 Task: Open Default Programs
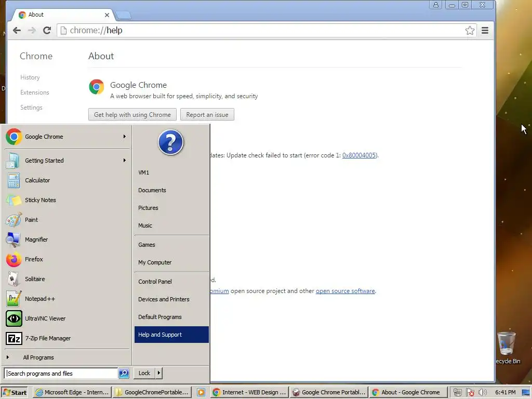point(171,317)
